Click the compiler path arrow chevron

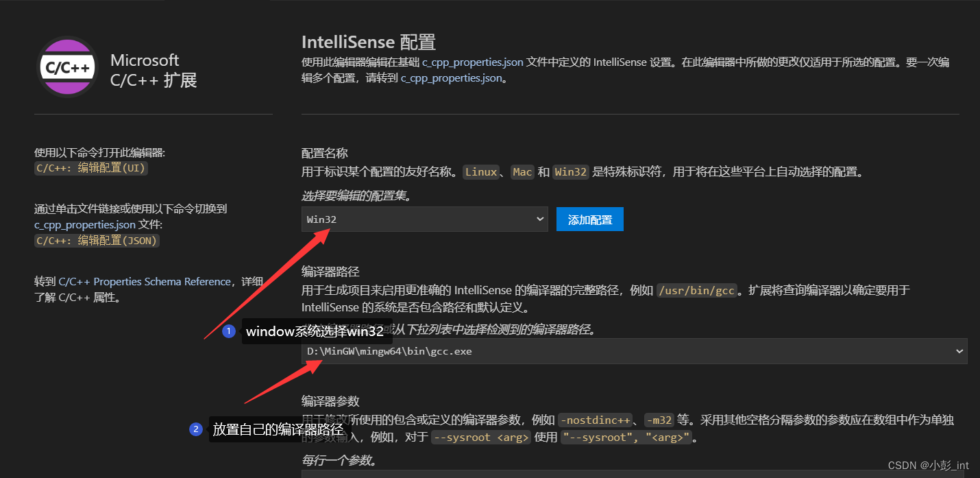pos(958,351)
